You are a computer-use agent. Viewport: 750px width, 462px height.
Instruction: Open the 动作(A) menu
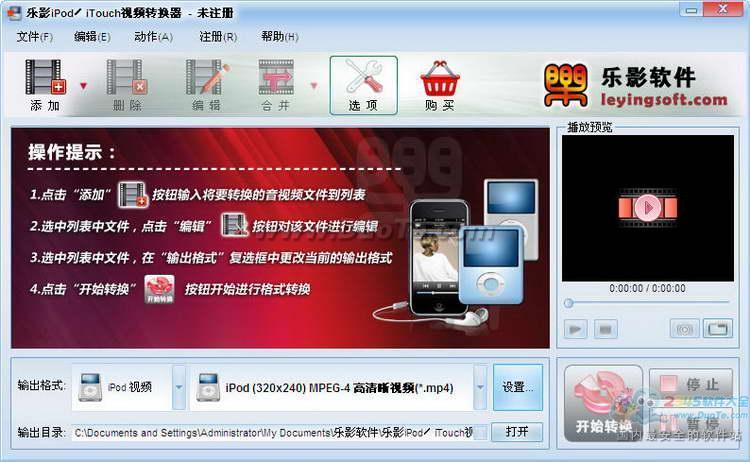tap(153, 36)
